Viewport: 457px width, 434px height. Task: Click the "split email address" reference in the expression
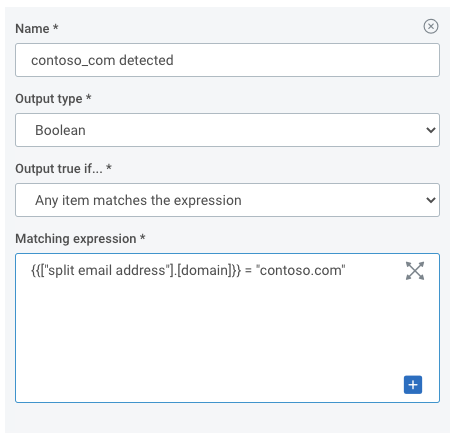(107, 270)
